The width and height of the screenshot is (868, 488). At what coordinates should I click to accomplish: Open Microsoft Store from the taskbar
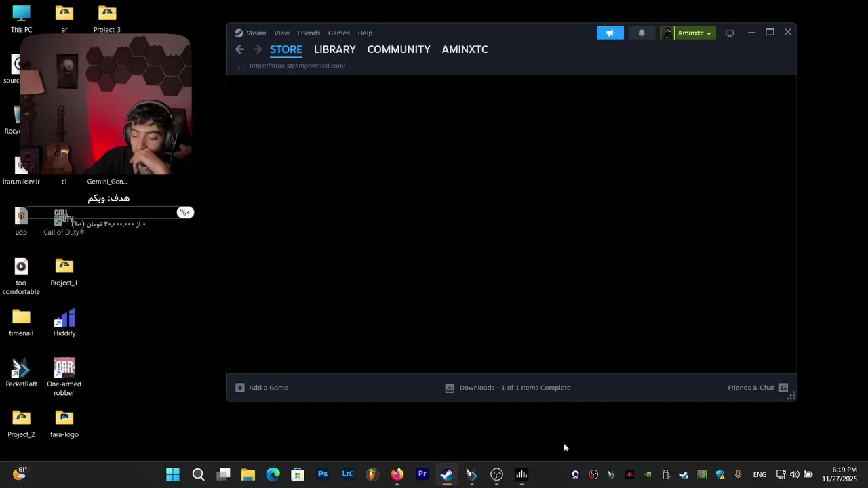298,474
